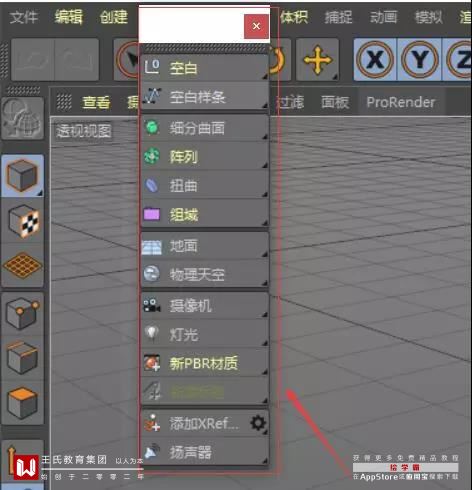Click the new PBR material icon
The width and height of the screenshot is (472, 490).
tap(152, 363)
